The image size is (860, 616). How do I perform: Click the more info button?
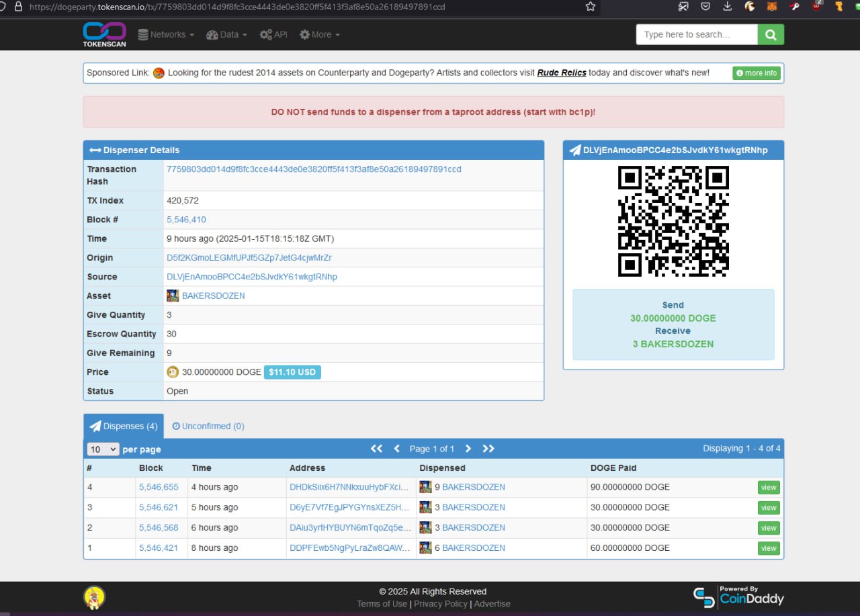(x=757, y=73)
